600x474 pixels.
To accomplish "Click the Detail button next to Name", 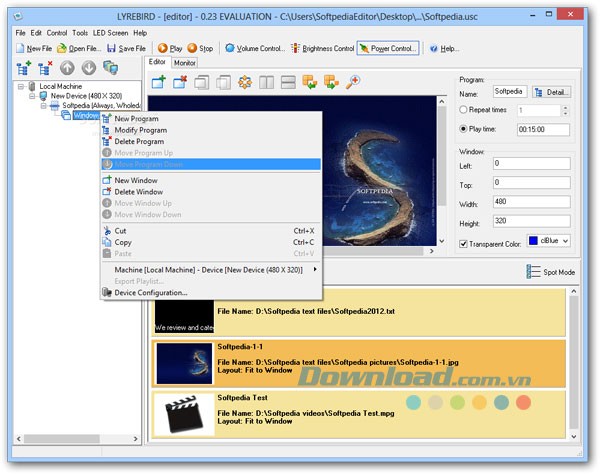I will click(x=552, y=92).
